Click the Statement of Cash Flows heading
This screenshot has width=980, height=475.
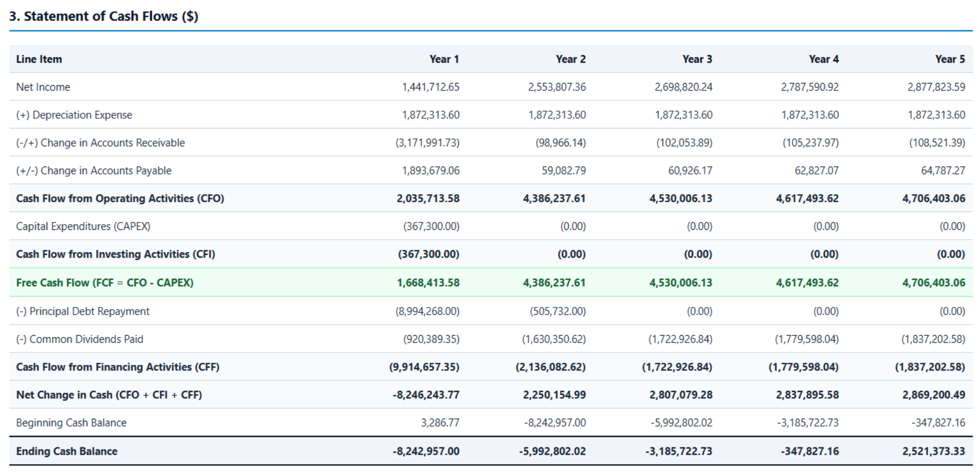click(x=103, y=16)
